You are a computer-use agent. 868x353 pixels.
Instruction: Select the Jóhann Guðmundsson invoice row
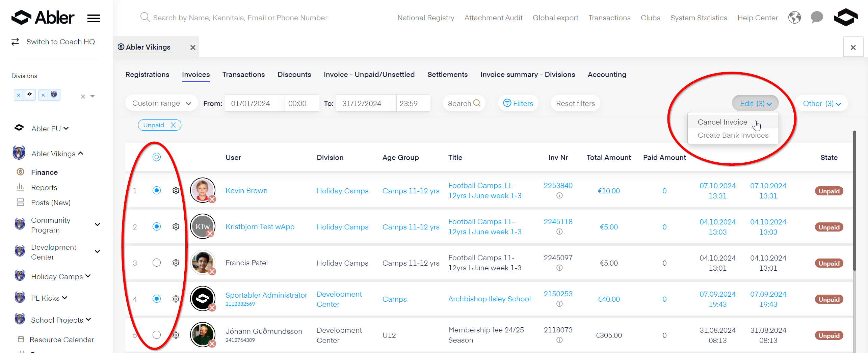(x=157, y=335)
